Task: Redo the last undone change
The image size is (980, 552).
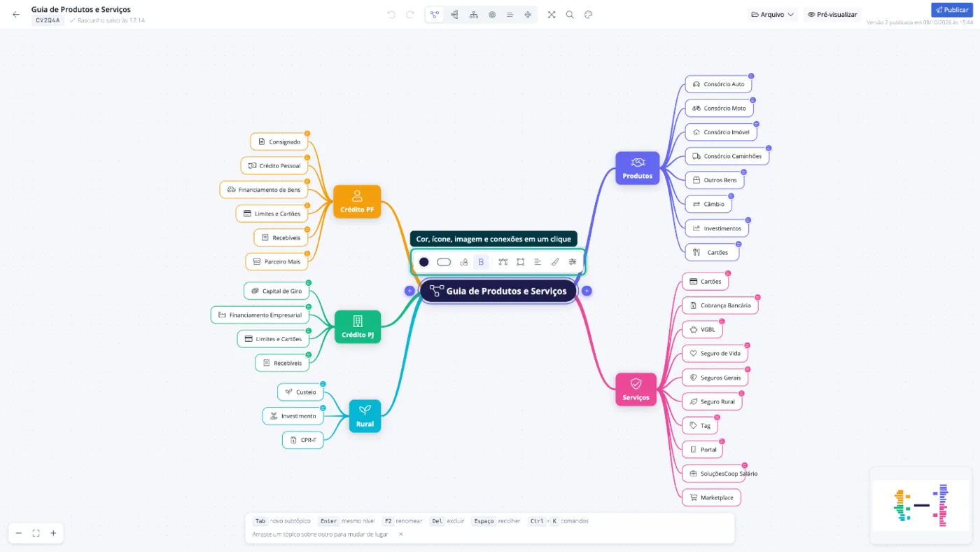Action: pos(410,14)
